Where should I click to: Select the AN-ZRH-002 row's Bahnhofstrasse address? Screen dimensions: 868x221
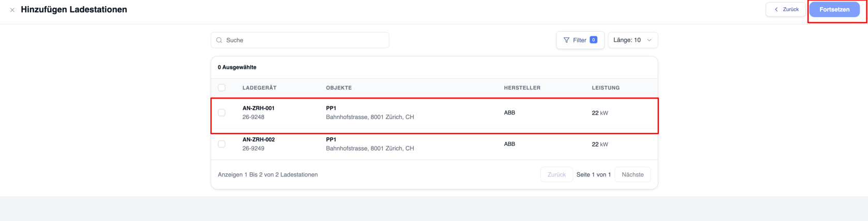tap(370, 148)
